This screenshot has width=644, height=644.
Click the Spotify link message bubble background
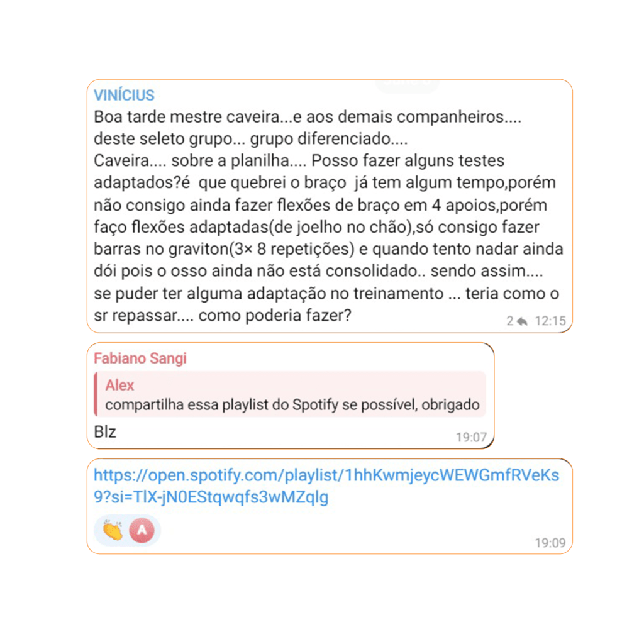tap(330, 506)
